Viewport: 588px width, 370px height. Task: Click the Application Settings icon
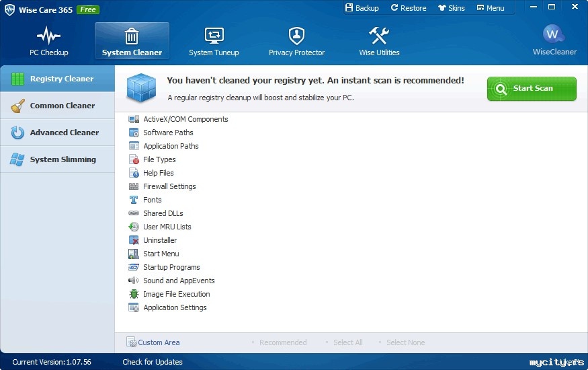134,307
